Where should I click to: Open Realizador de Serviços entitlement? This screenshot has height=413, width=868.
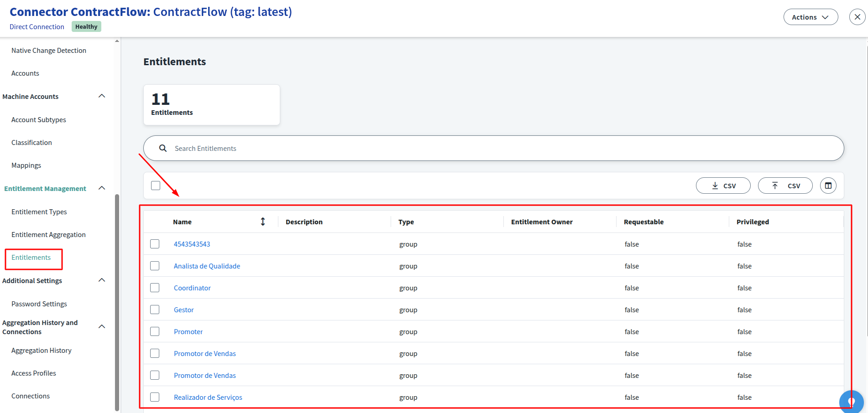[208, 398]
